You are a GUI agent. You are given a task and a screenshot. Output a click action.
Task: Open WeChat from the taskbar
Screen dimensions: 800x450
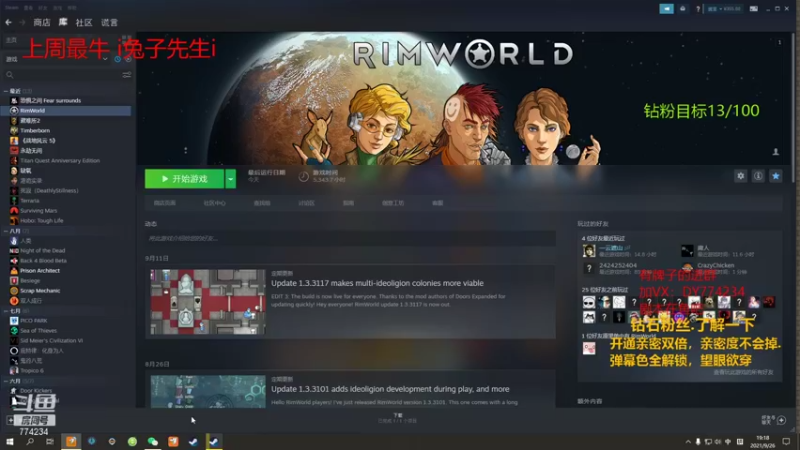click(x=153, y=441)
